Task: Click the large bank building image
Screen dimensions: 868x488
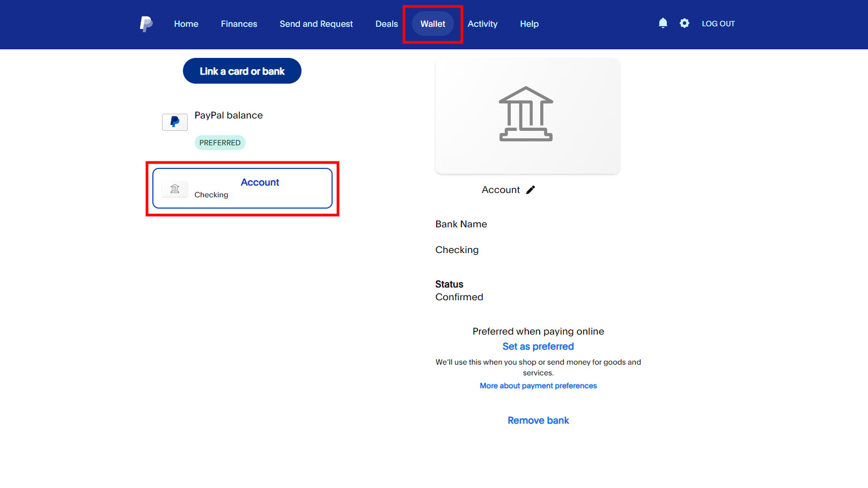Action: (527, 115)
